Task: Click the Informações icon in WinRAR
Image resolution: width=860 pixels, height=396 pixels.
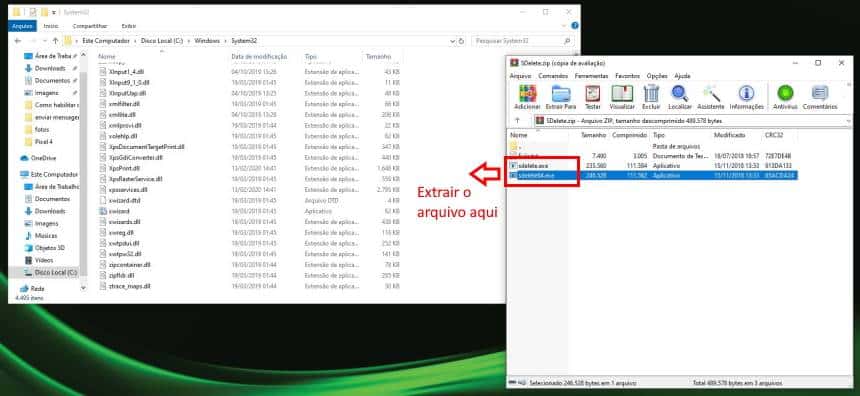Action: click(746, 97)
